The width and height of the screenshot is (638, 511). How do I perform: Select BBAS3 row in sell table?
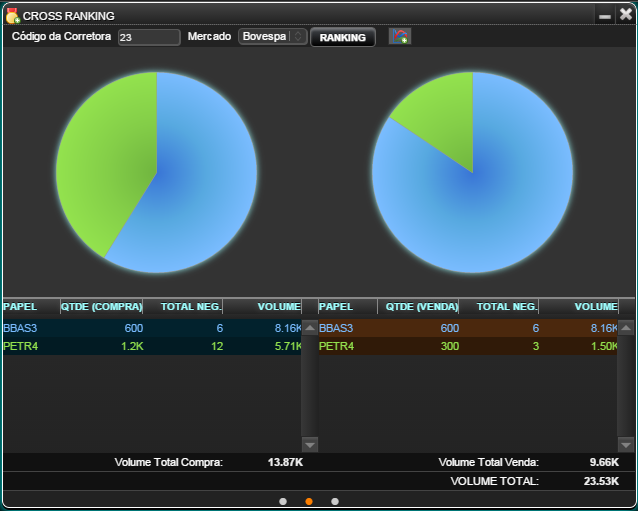point(468,328)
